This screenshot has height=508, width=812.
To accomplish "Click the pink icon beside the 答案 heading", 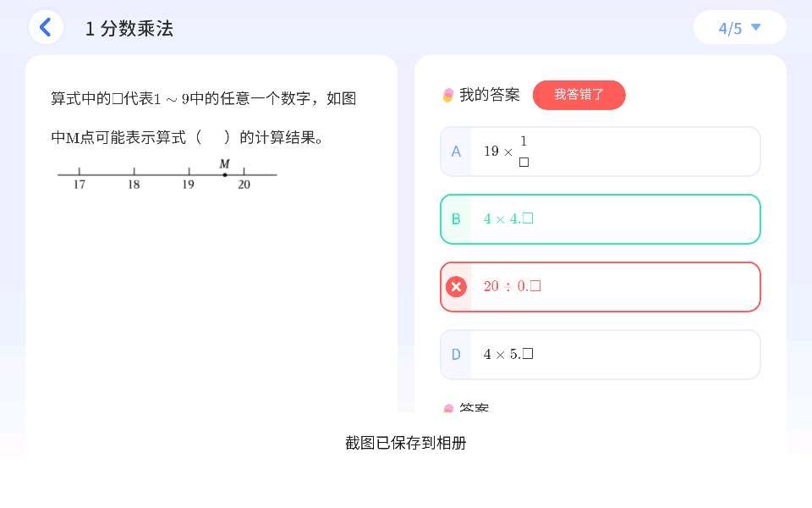I will click(x=448, y=410).
